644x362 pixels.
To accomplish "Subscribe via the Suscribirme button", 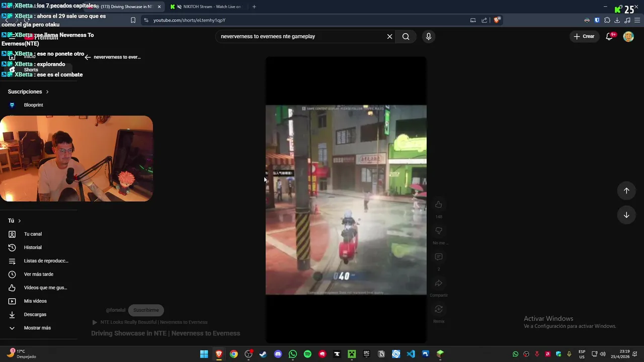I will pyautogui.click(x=146, y=310).
